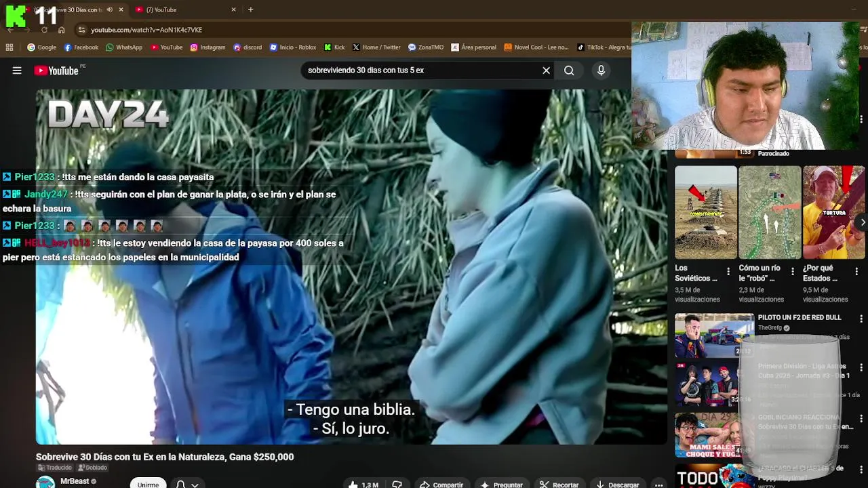Open the Instagram bookmark
This screenshot has width=868, height=488.
click(208, 47)
